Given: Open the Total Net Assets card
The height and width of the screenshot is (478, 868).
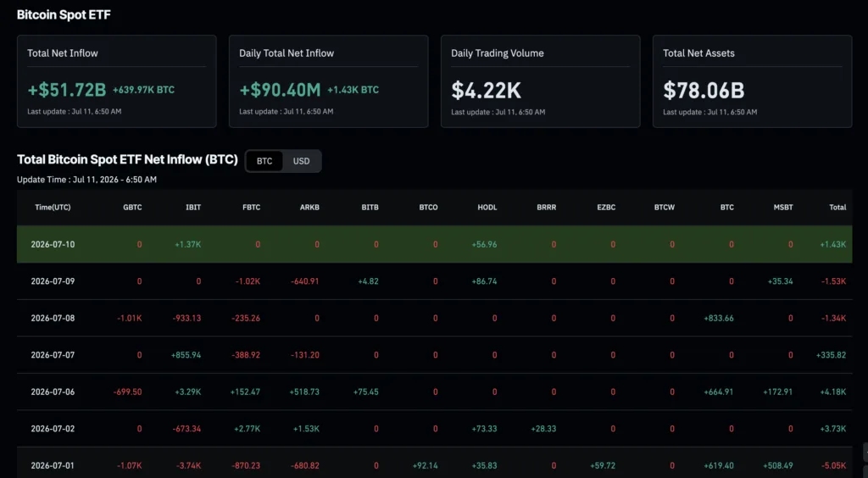Looking at the screenshot, I should coord(753,81).
